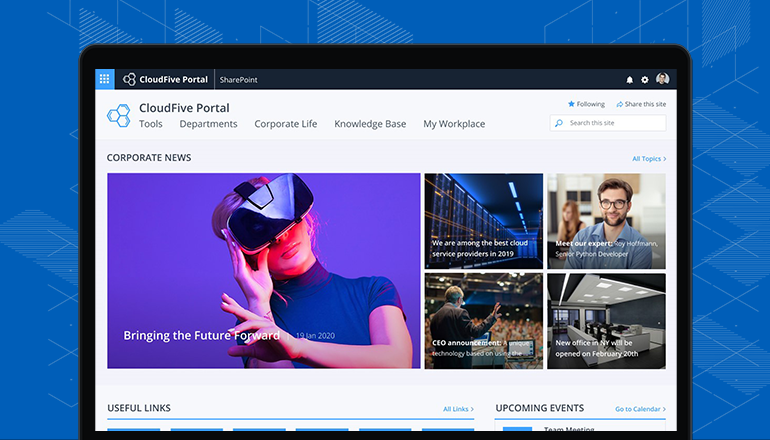This screenshot has height=440, width=770.
Task: Select Corporate Life navigation item
Action: tap(285, 124)
